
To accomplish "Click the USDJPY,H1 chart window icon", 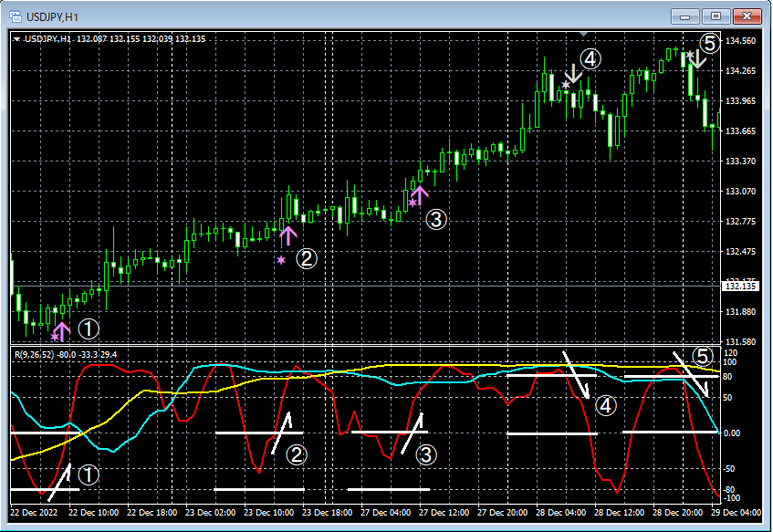I will pos(16,16).
